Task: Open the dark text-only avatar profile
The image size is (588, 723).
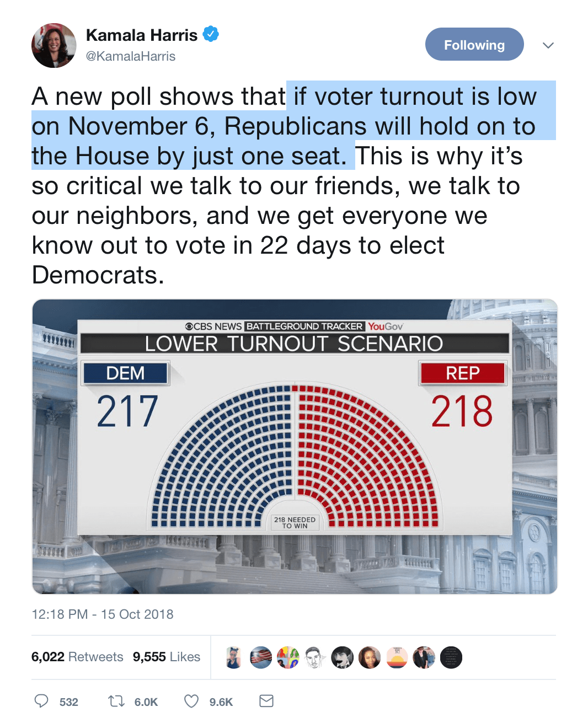Action: pos(451,657)
